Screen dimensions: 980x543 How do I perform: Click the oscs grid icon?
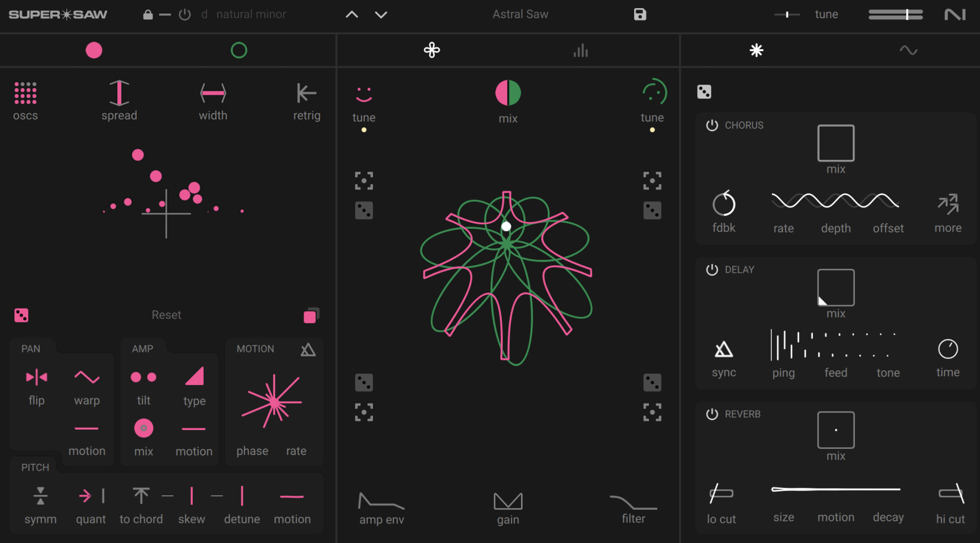coord(25,93)
